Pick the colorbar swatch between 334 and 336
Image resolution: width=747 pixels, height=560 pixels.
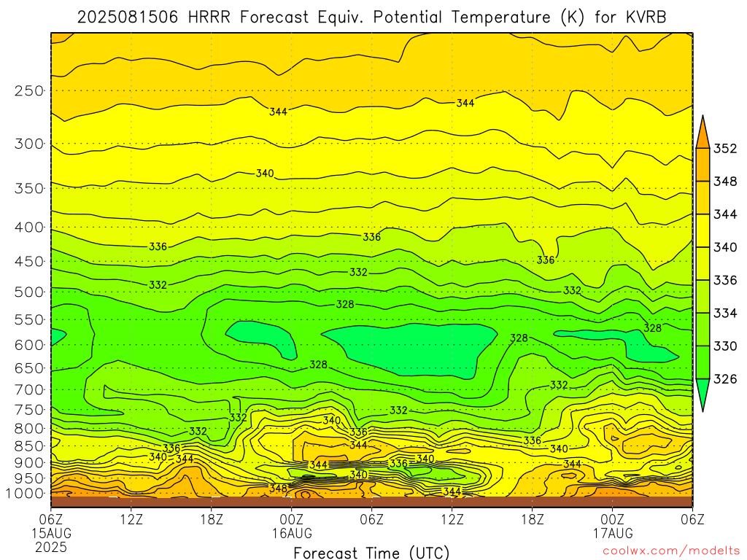tap(703, 296)
